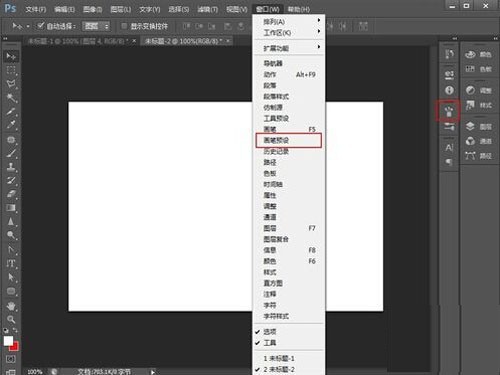Expand the right panel dock double-arrow
This screenshot has height=375, width=500.
coord(495,39)
